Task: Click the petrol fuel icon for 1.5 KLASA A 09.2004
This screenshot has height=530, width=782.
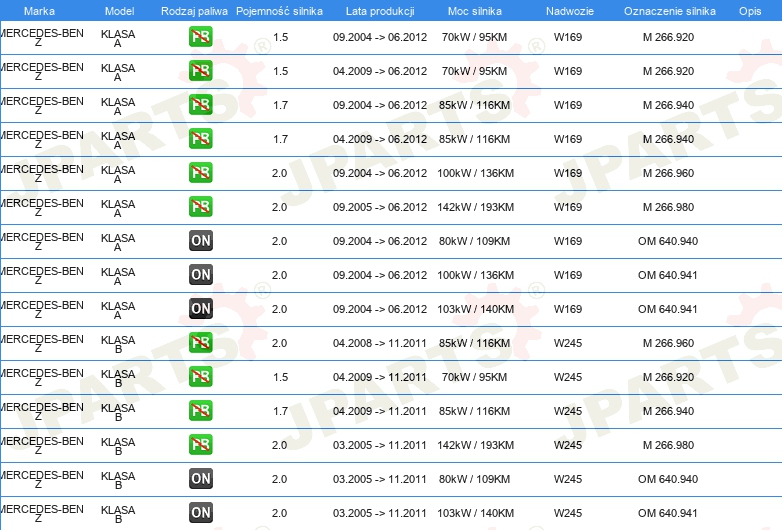Action: pos(200,37)
